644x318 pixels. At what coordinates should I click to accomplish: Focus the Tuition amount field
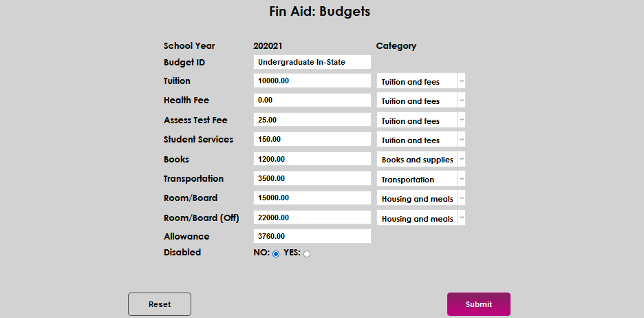(312, 81)
